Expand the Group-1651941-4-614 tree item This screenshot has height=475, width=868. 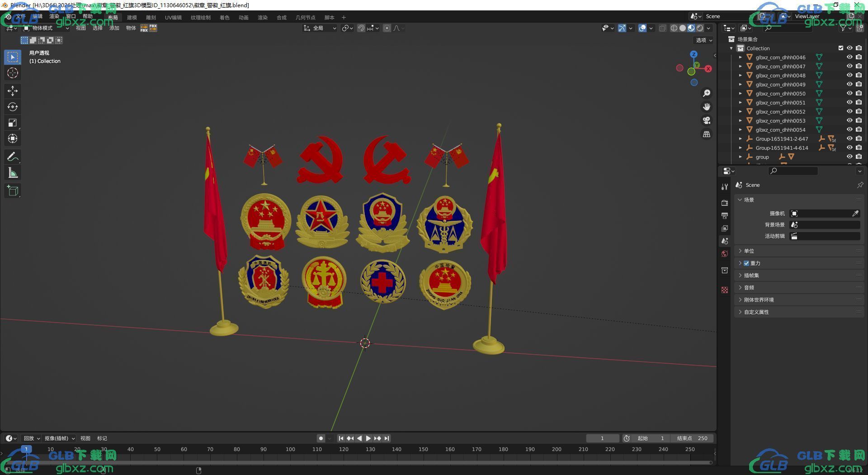[x=740, y=148]
